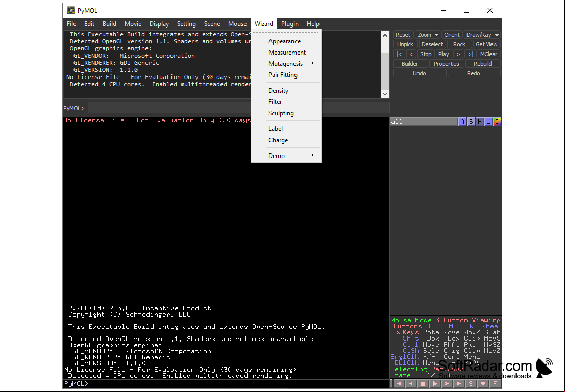Open the Plugin menu
The height and width of the screenshot is (392, 565).
pyautogui.click(x=290, y=24)
